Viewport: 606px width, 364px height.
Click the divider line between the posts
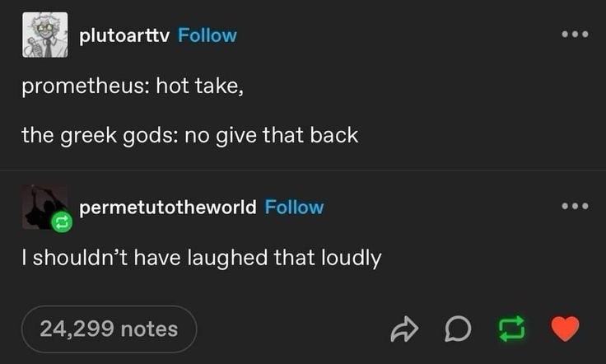point(303,170)
